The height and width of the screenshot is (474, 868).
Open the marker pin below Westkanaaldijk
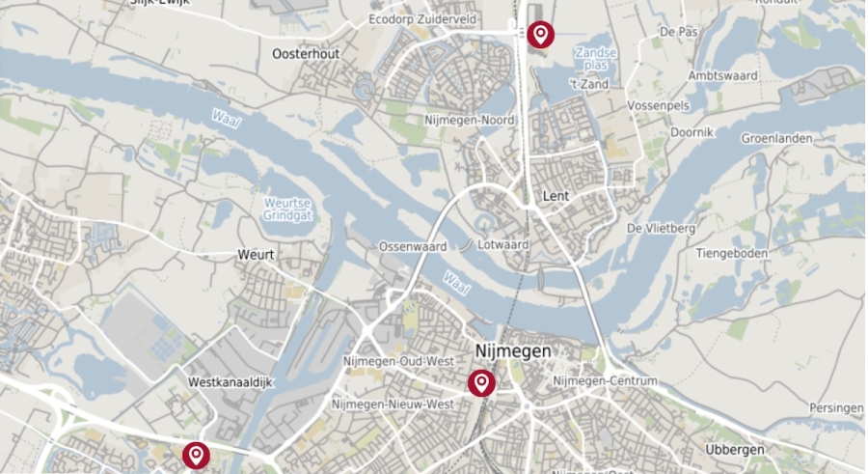coord(196,456)
